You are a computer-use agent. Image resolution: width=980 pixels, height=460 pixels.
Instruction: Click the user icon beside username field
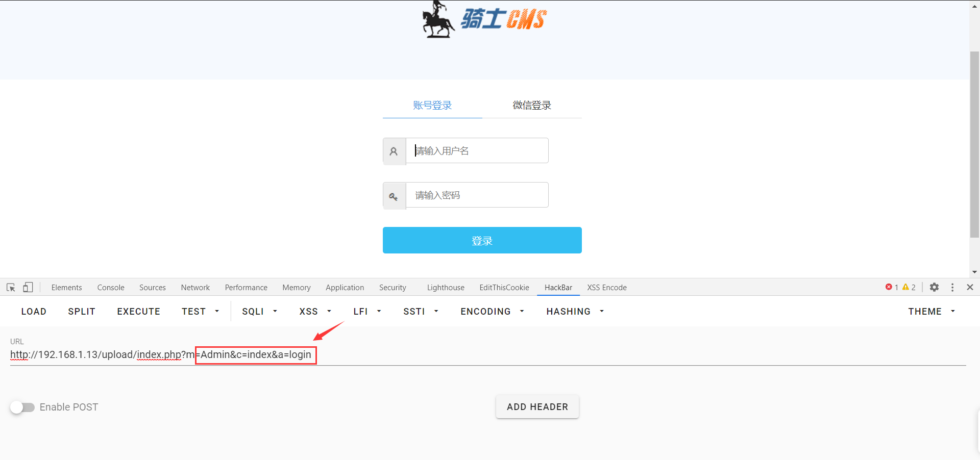(394, 151)
